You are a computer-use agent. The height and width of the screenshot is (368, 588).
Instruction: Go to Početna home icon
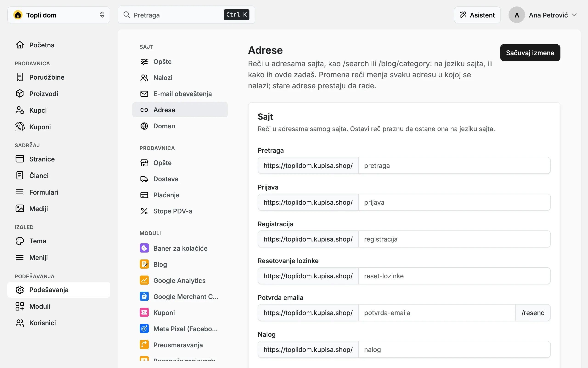(x=20, y=45)
